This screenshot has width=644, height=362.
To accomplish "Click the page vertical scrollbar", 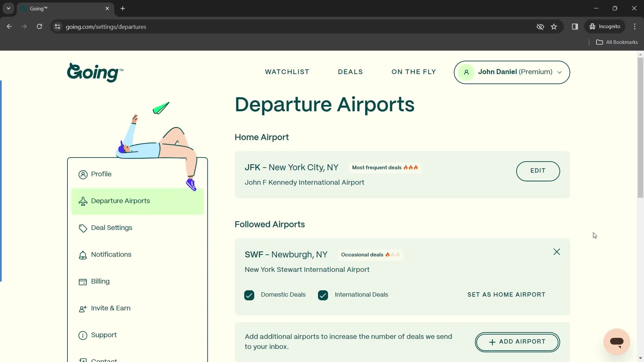I will pos(640,127).
